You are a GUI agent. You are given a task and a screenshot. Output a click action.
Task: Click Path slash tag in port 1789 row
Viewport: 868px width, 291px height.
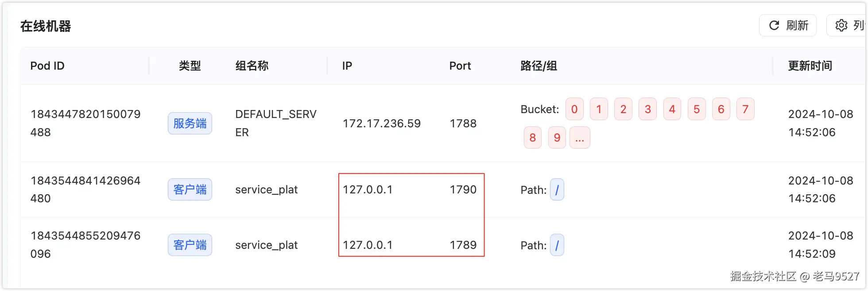[x=557, y=245]
